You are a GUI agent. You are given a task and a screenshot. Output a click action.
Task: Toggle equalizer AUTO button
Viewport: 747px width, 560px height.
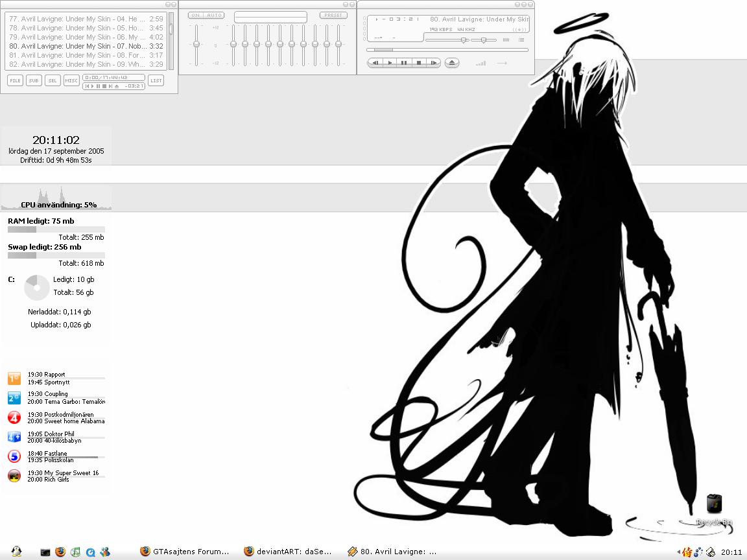tap(214, 16)
